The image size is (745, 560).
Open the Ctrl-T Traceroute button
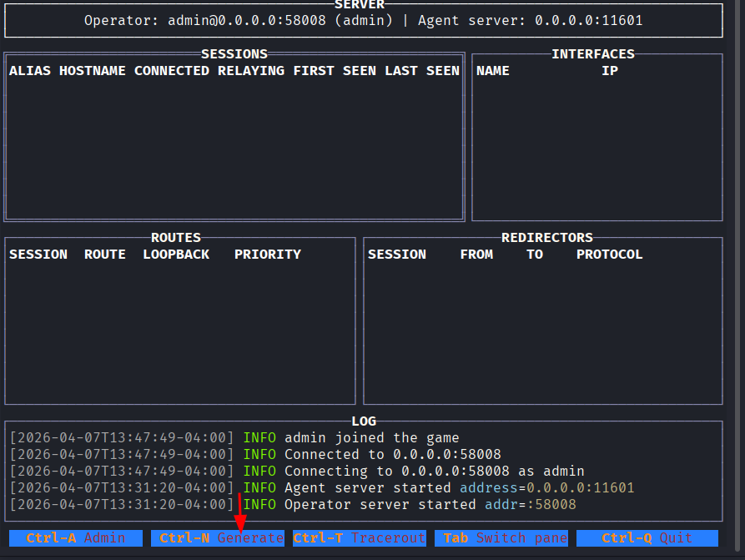(x=360, y=538)
